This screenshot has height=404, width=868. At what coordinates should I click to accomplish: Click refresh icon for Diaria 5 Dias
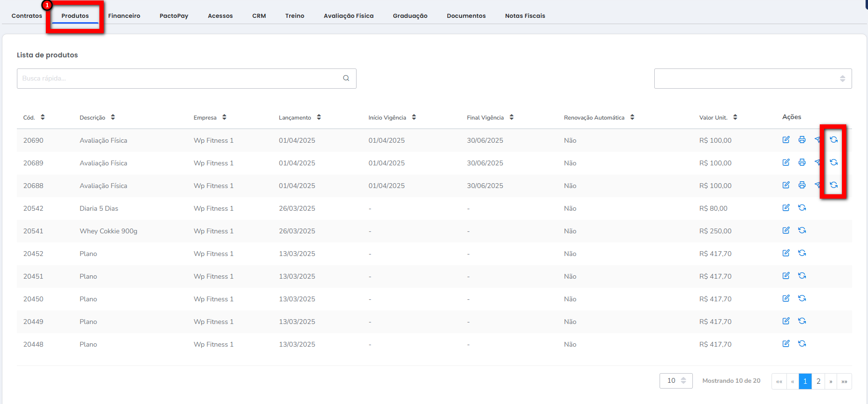pos(802,208)
